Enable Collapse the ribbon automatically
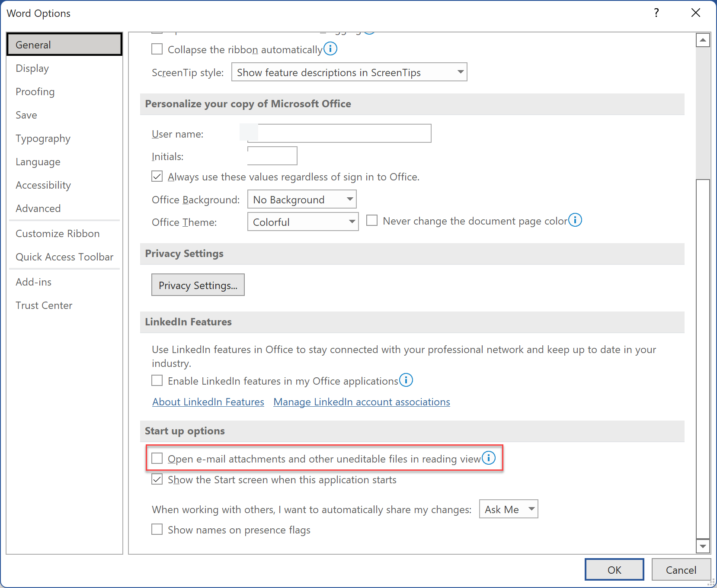This screenshot has height=588, width=717. click(x=157, y=49)
